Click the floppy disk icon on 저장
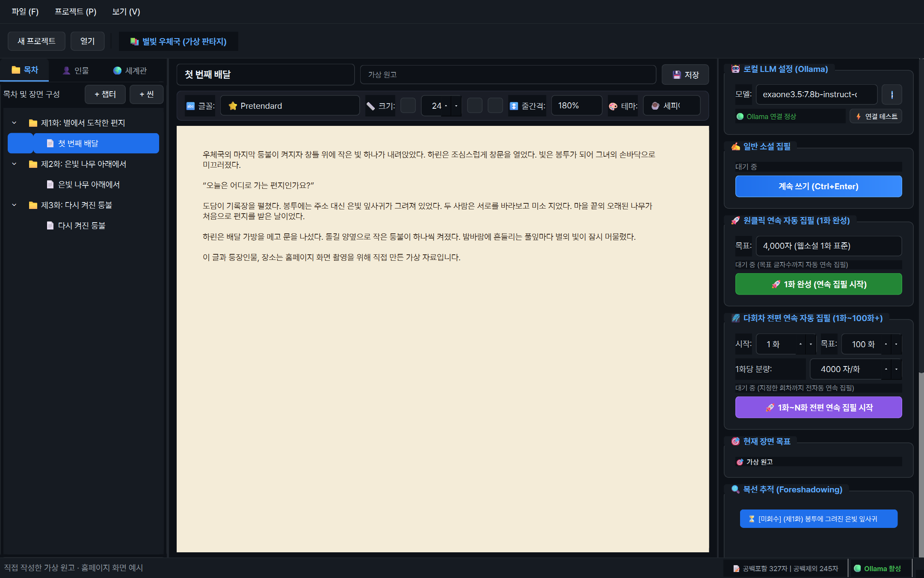 point(677,75)
